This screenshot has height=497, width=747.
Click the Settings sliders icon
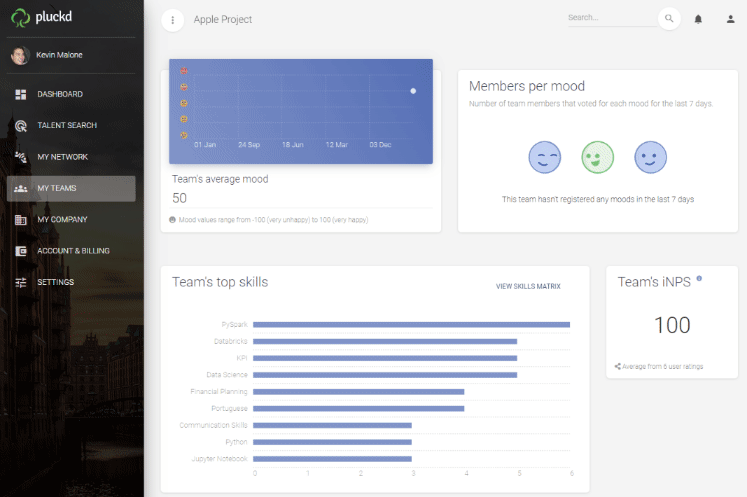(20, 283)
